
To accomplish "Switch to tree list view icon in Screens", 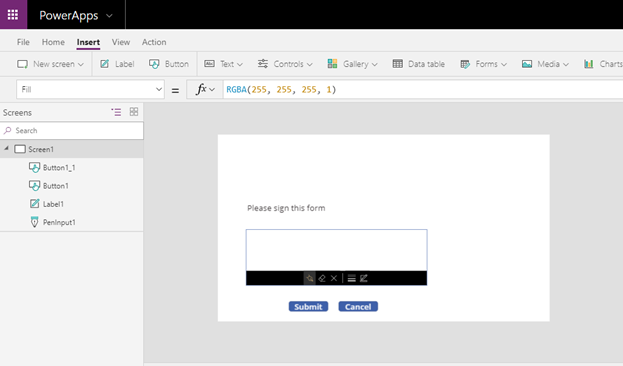I will pyautogui.click(x=116, y=112).
